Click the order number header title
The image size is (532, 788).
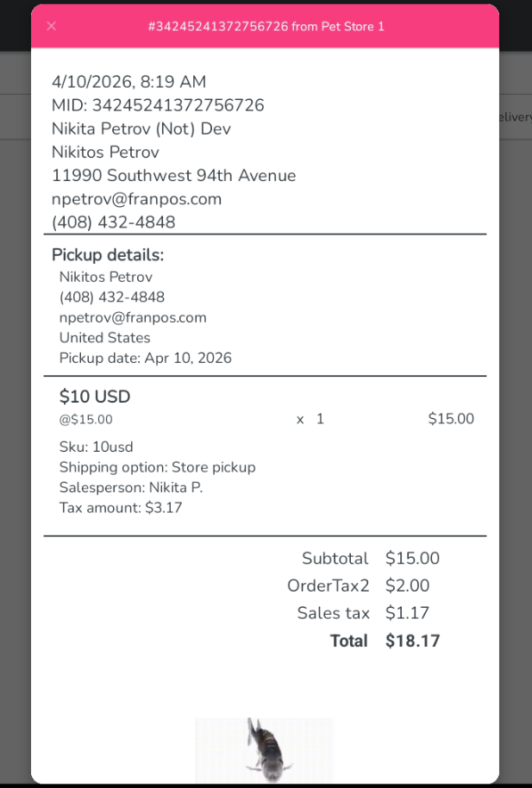point(266,27)
